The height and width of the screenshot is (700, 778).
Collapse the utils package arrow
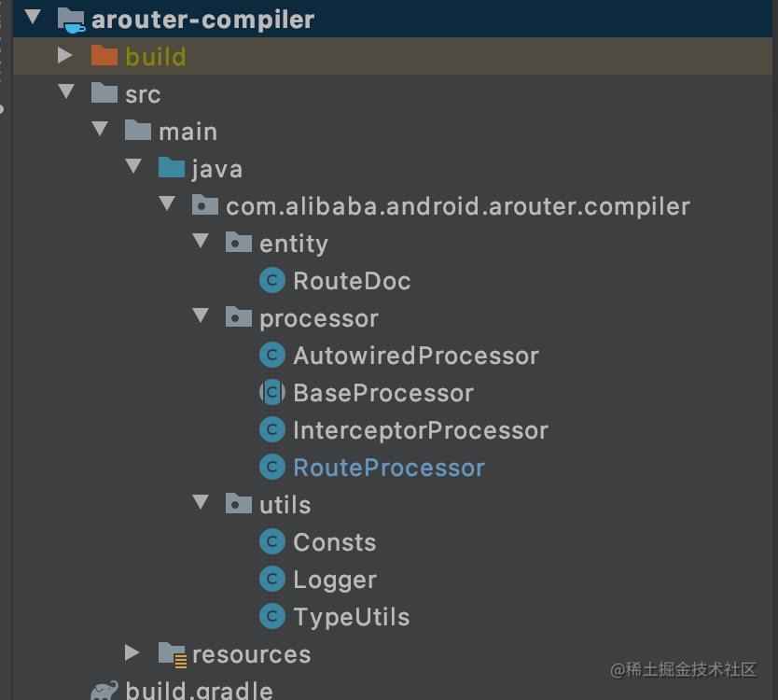click(x=201, y=502)
